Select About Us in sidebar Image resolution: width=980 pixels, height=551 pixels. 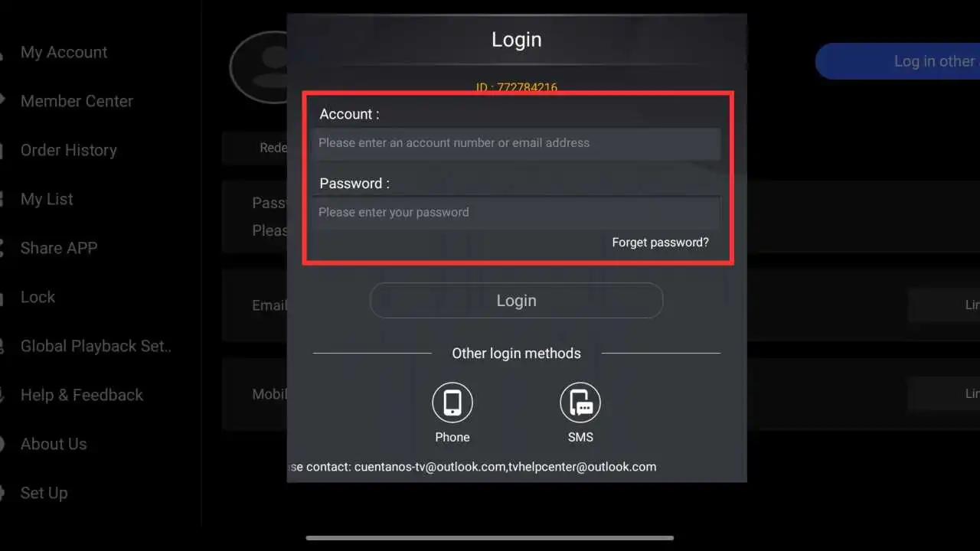[54, 444]
